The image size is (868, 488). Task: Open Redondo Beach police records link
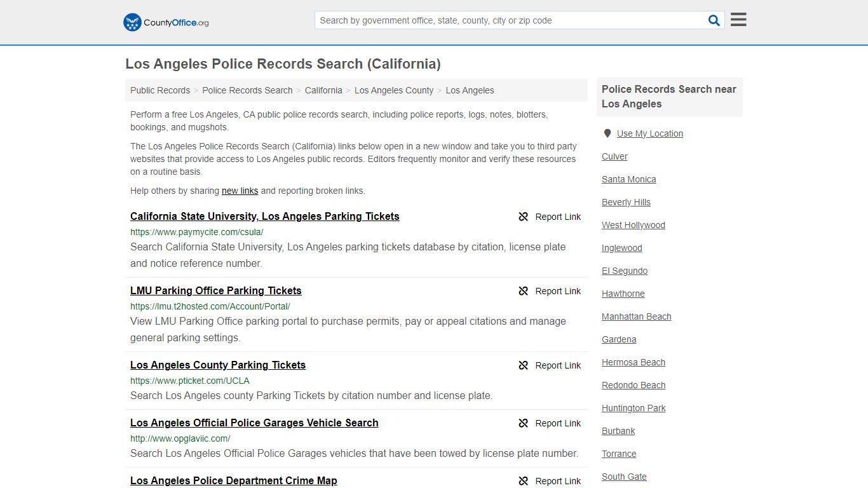point(634,385)
